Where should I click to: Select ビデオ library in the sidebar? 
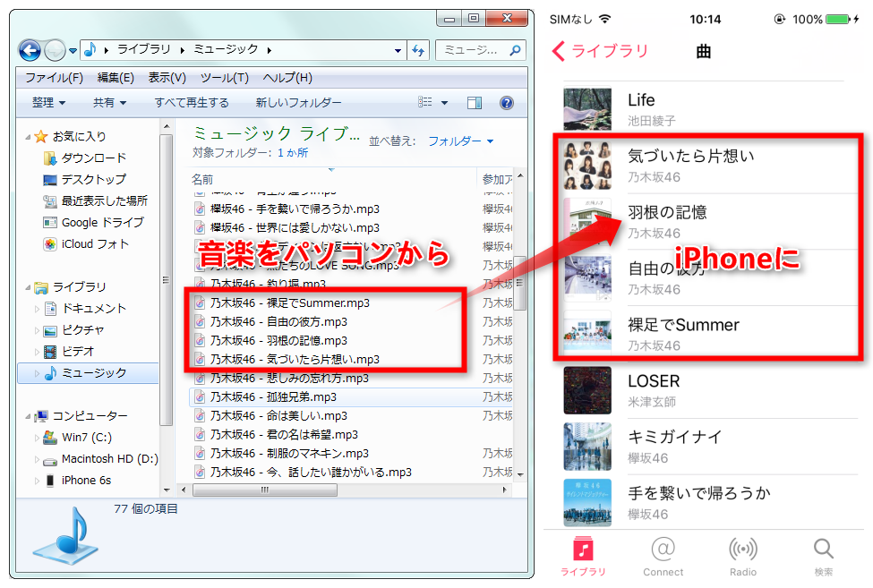click(69, 352)
